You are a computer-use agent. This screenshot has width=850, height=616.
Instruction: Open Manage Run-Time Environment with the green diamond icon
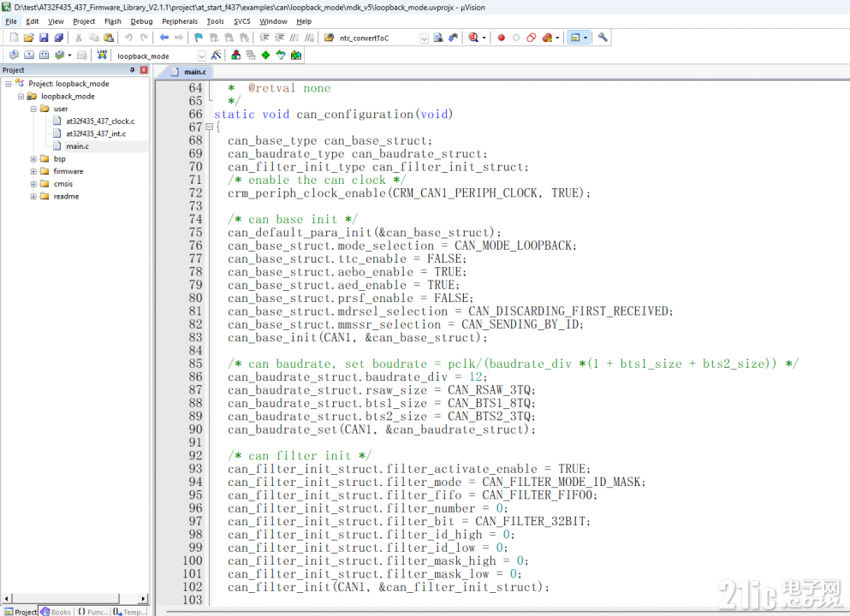click(x=265, y=55)
